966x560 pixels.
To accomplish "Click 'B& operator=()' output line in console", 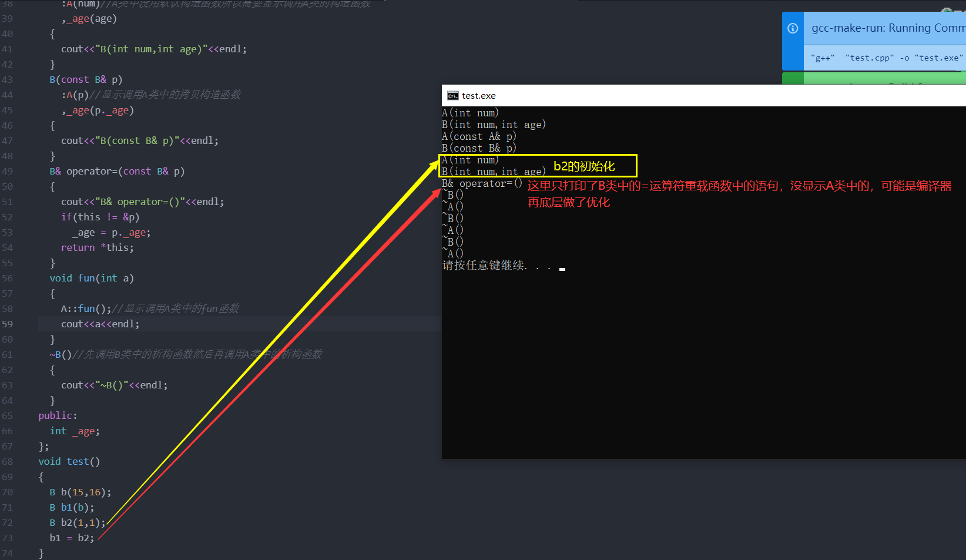I will pos(482,183).
